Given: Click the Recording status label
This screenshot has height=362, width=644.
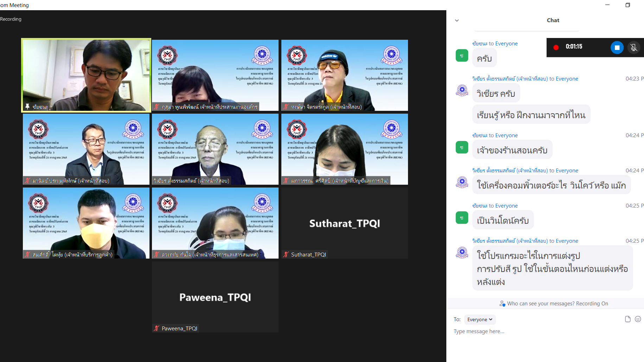Looking at the screenshot, I should tap(11, 19).
